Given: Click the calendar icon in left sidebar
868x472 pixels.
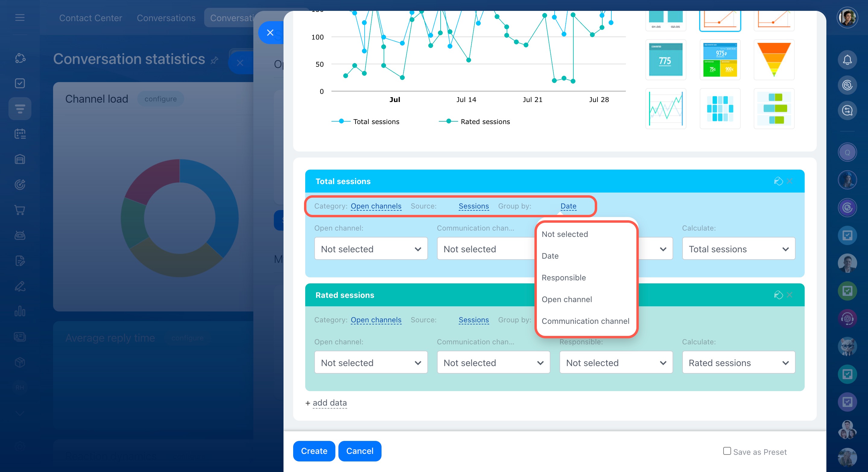Looking at the screenshot, I should pyautogui.click(x=20, y=134).
